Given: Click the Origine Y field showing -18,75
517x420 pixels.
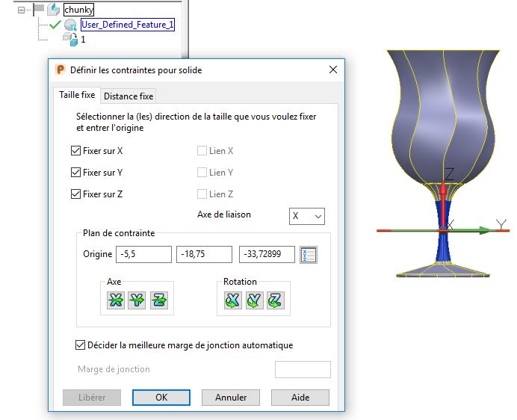Looking at the screenshot, I should pos(204,254).
